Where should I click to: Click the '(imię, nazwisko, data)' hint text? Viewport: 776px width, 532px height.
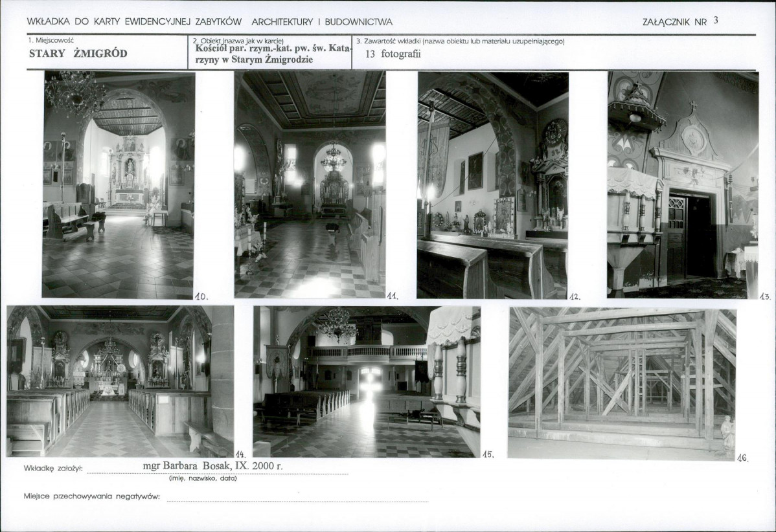click(x=203, y=478)
